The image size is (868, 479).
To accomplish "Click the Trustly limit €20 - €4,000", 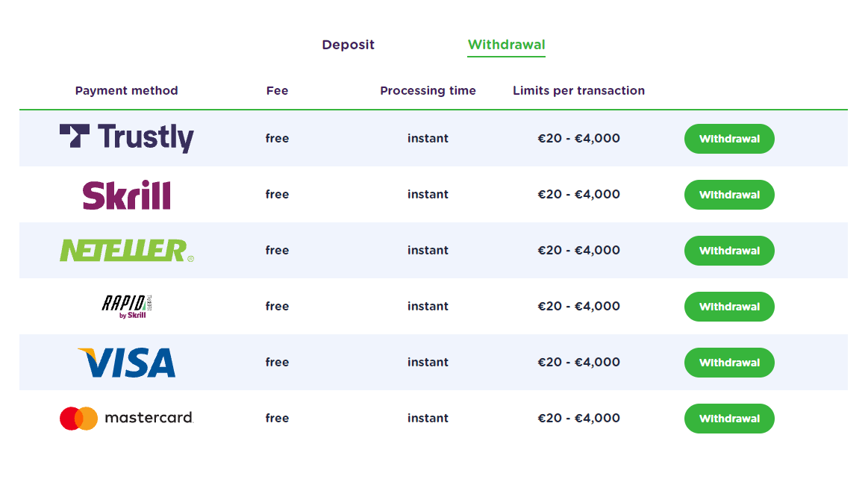I will (x=578, y=138).
